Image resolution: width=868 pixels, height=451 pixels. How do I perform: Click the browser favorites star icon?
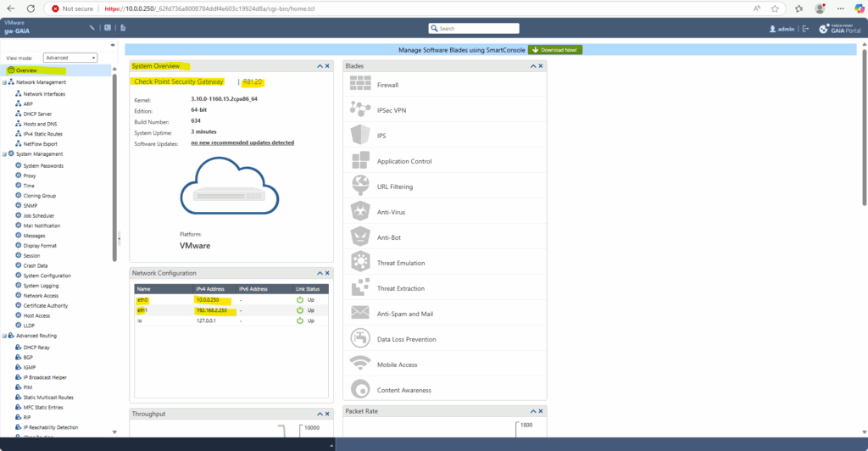(x=775, y=8)
